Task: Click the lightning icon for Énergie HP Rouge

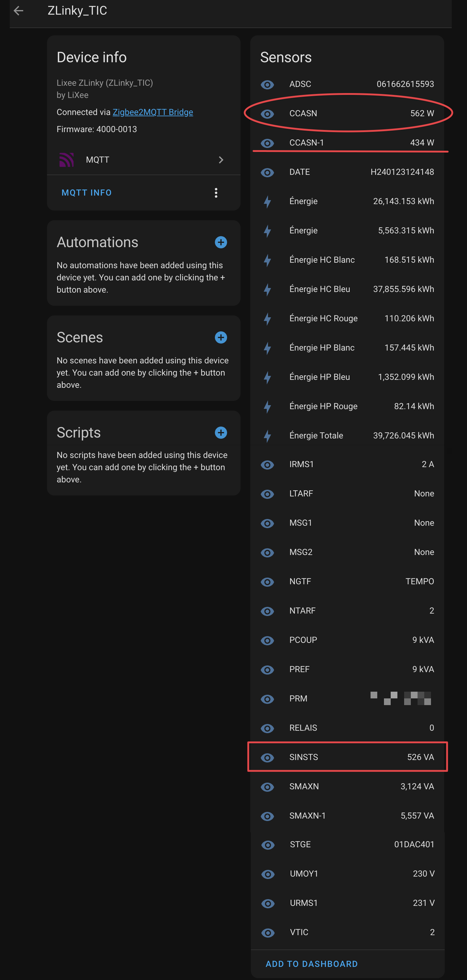Action: click(268, 406)
